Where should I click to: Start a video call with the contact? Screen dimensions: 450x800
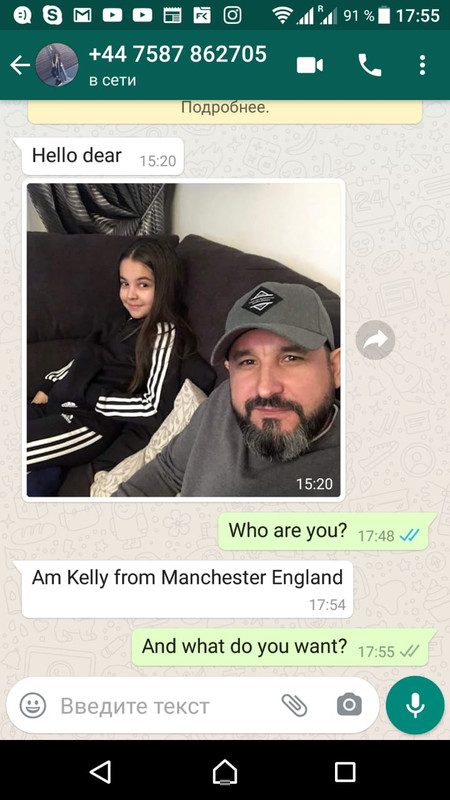tap(310, 65)
